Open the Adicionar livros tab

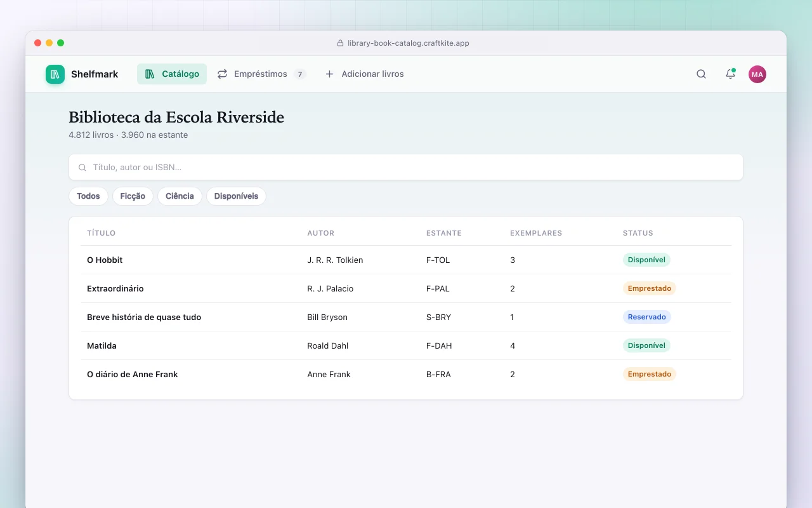364,74
